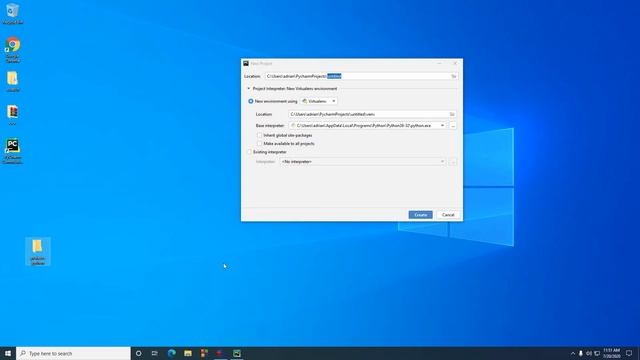Open Task View on taskbar
The height and width of the screenshot is (360, 640).
pos(155,353)
